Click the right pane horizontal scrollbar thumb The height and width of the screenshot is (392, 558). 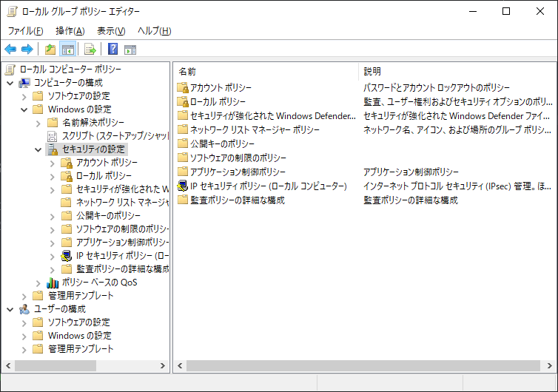pos(363,365)
